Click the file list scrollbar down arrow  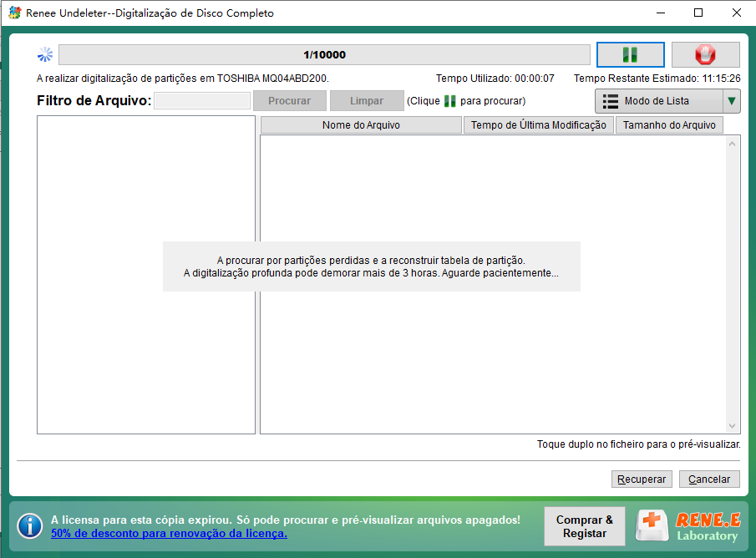pos(732,426)
